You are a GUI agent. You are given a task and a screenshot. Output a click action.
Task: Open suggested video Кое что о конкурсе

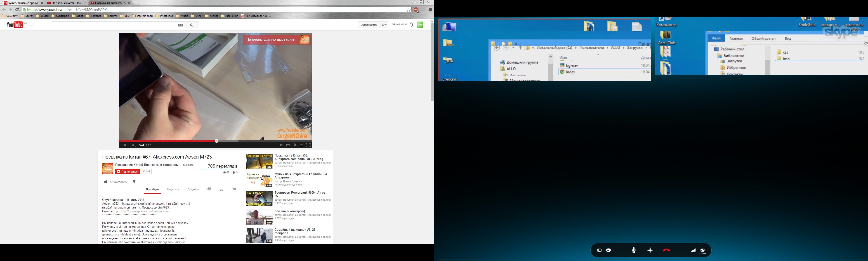[x=290, y=211]
